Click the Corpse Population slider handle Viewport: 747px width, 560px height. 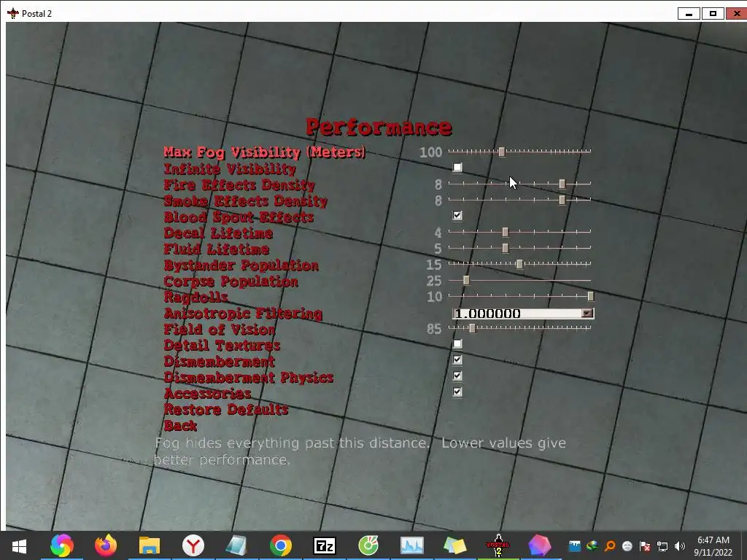pos(466,280)
